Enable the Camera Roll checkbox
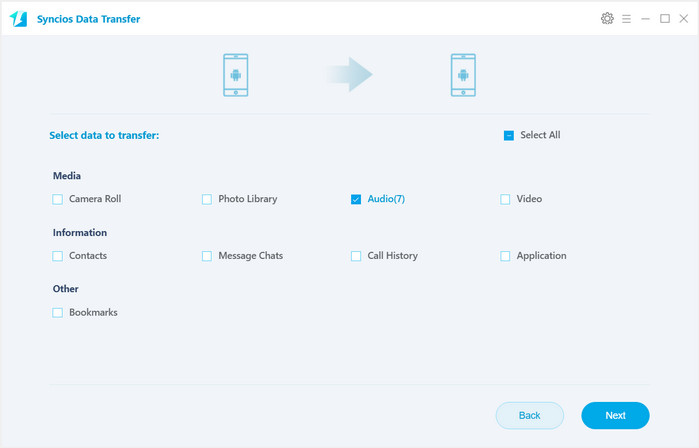699x448 pixels. click(58, 199)
